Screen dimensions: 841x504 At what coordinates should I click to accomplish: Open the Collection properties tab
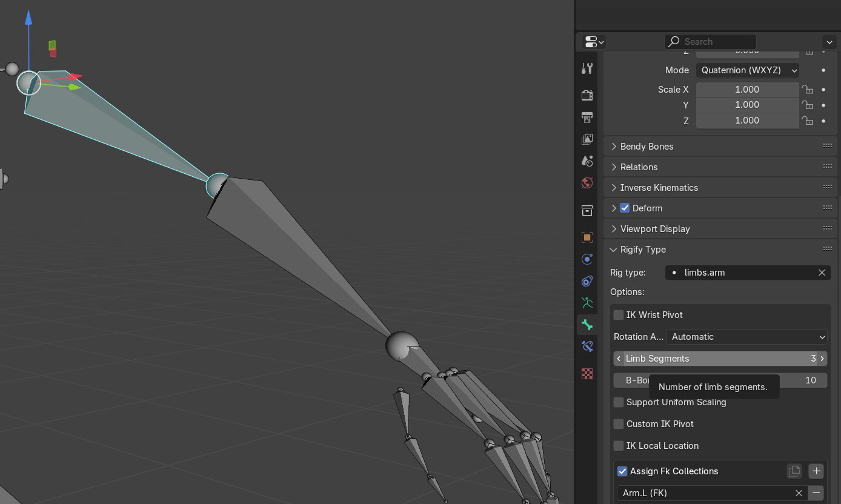click(x=587, y=210)
